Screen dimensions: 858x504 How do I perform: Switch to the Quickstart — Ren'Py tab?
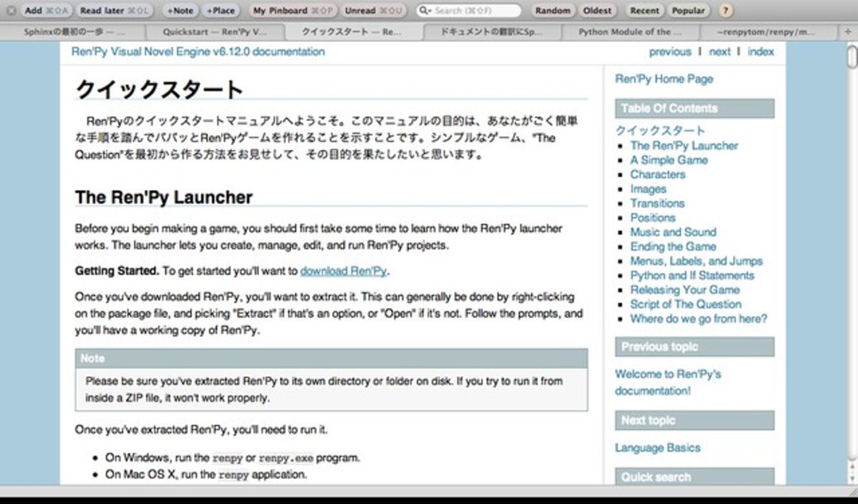(214, 32)
